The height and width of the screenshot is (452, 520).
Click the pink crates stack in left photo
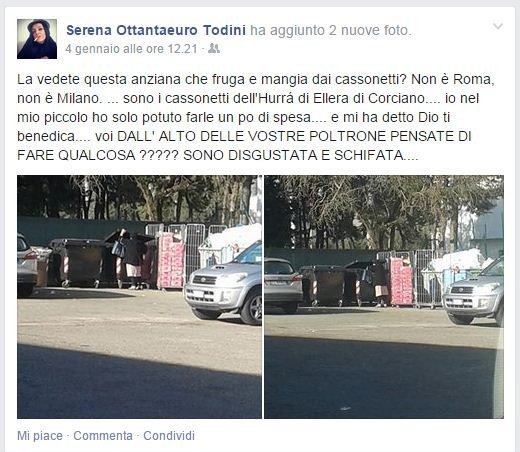[171, 261]
